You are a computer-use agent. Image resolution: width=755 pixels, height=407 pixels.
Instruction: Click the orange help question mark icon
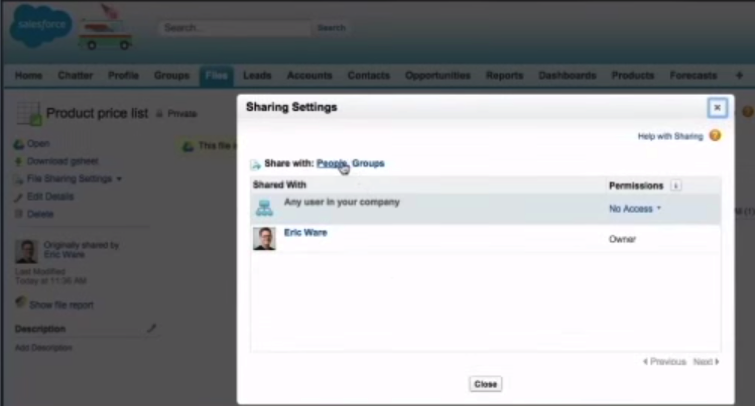pyautogui.click(x=715, y=136)
